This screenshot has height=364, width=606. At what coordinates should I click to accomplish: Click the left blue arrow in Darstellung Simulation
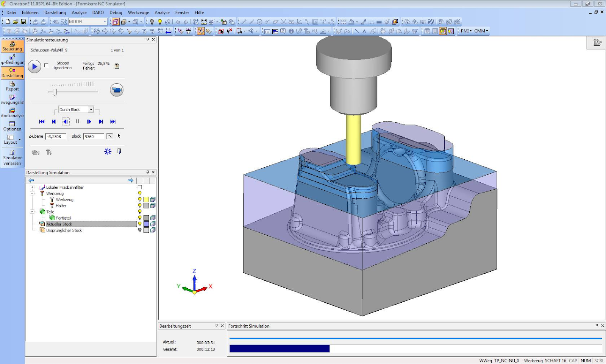(31, 180)
